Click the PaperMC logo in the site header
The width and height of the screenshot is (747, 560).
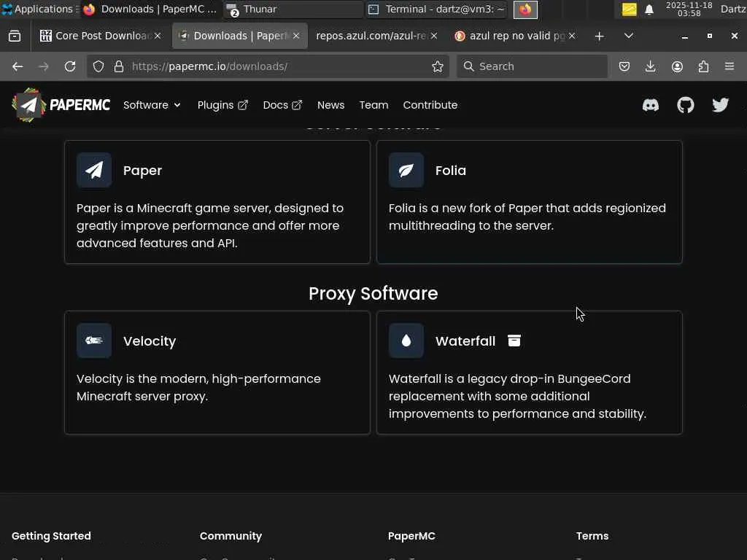(61, 105)
